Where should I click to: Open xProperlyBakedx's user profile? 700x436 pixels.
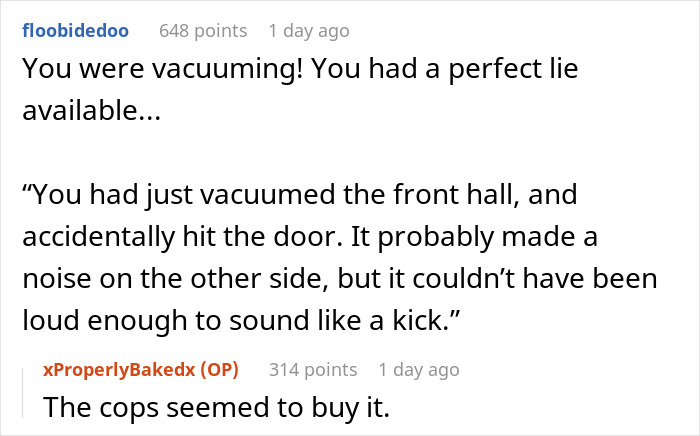(119, 370)
